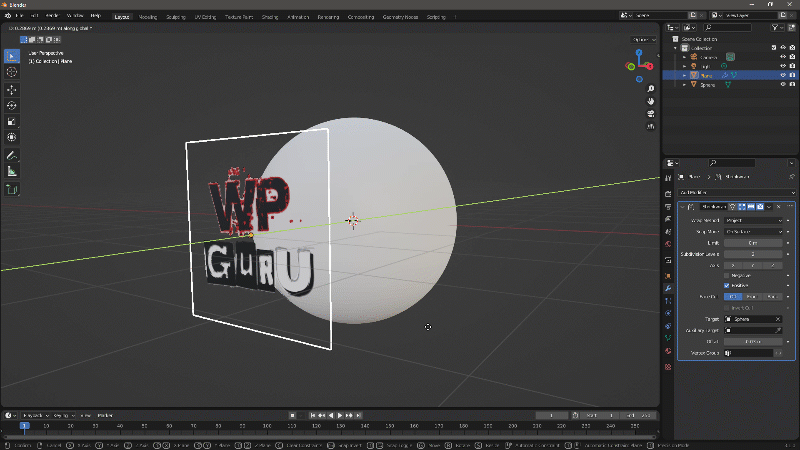This screenshot has height=450, width=800.
Task: Open the Shrinkwrap modifier extra options arrow
Action: (769, 207)
